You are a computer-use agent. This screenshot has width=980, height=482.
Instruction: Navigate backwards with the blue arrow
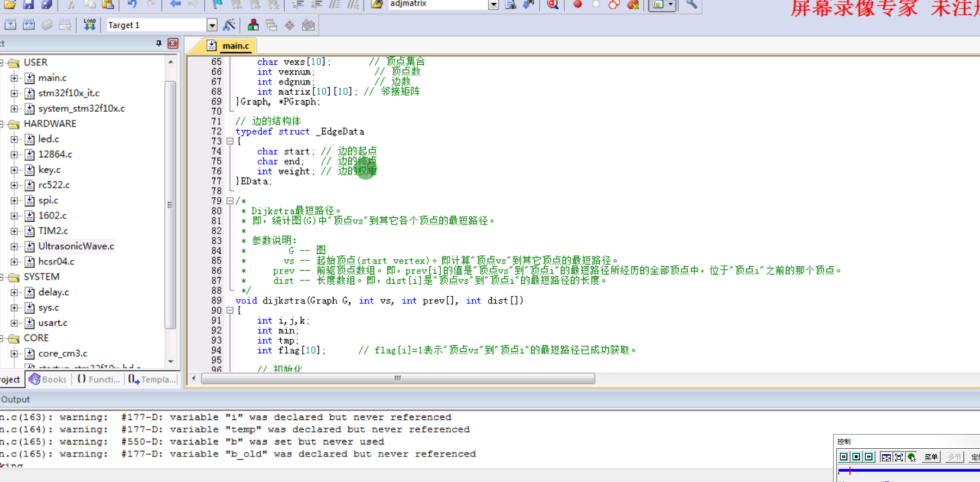pos(175,4)
